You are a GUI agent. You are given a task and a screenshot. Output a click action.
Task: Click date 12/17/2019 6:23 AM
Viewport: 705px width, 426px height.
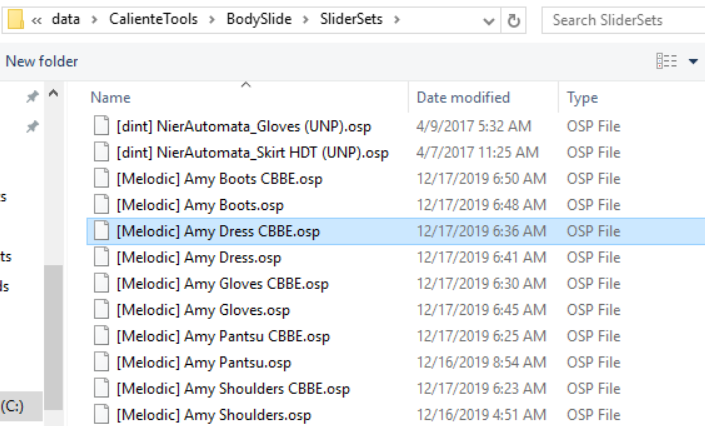[x=481, y=389]
